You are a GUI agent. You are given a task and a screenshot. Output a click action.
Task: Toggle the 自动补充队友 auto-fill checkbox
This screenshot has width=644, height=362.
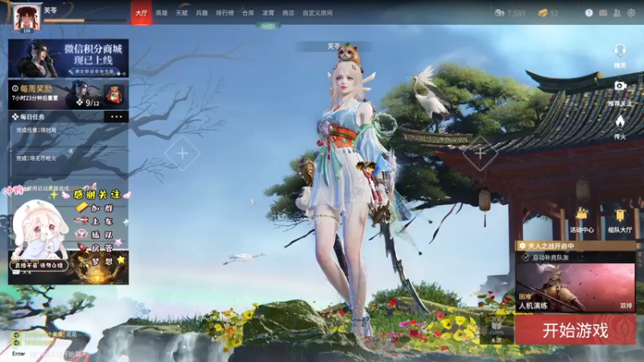(526, 257)
